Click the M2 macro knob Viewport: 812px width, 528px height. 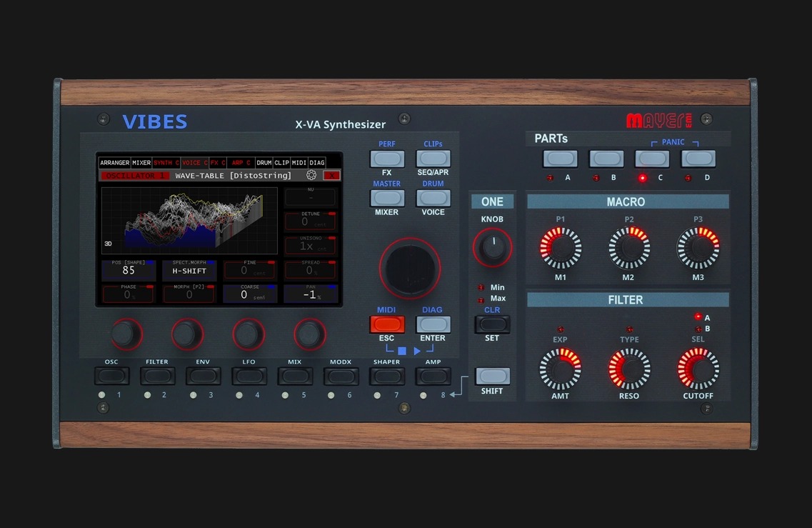click(629, 248)
